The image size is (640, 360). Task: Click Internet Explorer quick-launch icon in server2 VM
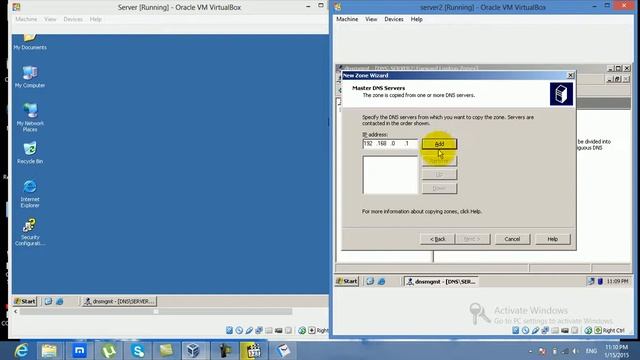click(381, 281)
